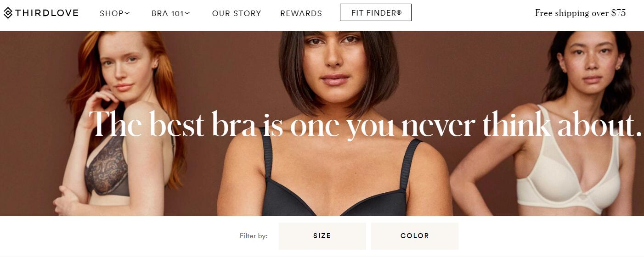Visit the OUR STORY page
This screenshot has height=279, width=644.
click(x=237, y=13)
